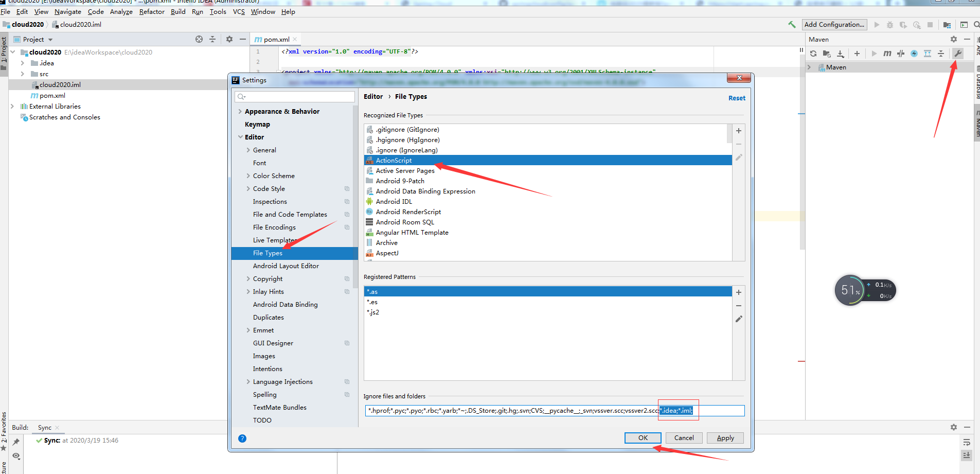The width and height of the screenshot is (980, 474).
Task: Expand the Maven root node
Action: (809, 67)
